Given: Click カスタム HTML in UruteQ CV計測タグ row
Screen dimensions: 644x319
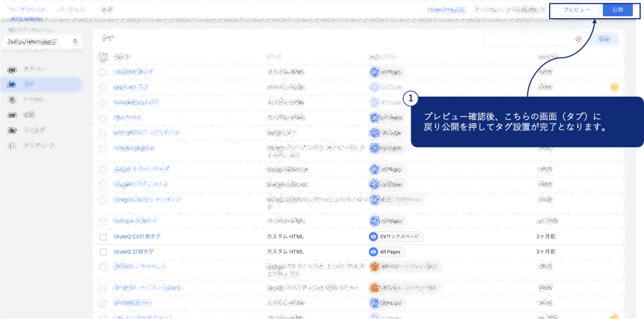Looking at the screenshot, I should point(286,237).
